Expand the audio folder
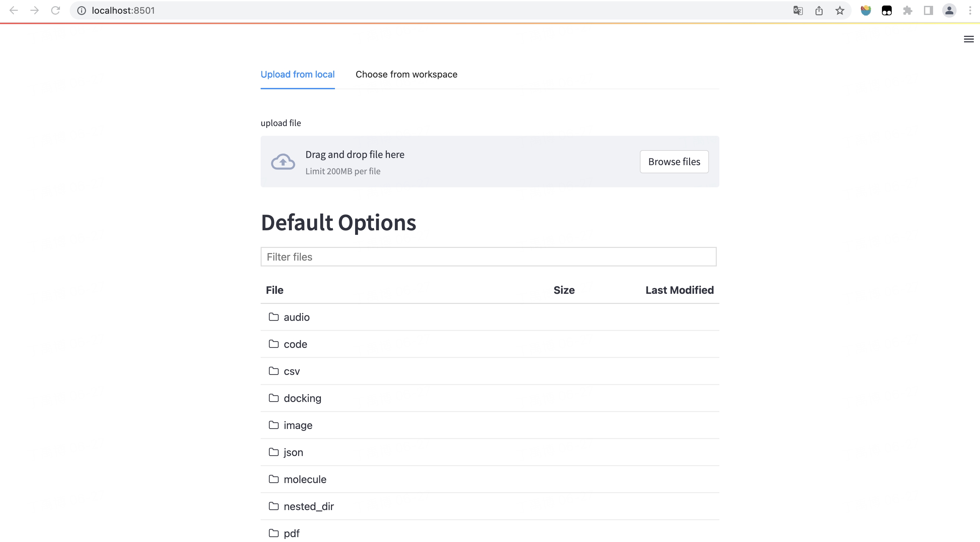This screenshot has height=542, width=980. (x=296, y=317)
